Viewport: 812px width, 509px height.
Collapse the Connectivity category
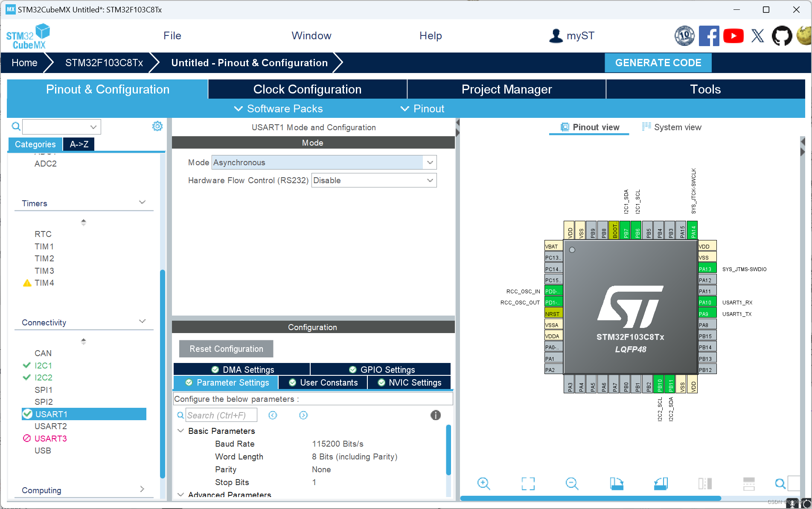(x=143, y=321)
